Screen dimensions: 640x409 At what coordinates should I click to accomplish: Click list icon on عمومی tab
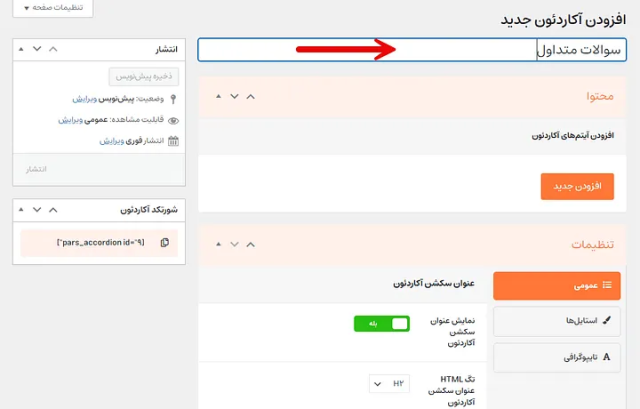pyautogui.click(x=607, y=285)
